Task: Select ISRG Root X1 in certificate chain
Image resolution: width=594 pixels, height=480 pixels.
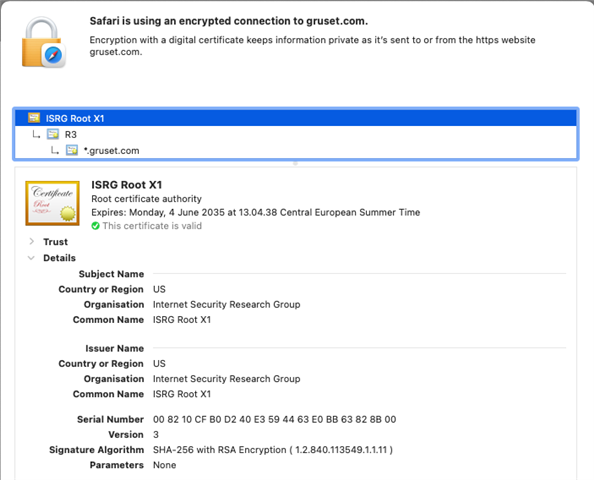Action: coord(295,118)
